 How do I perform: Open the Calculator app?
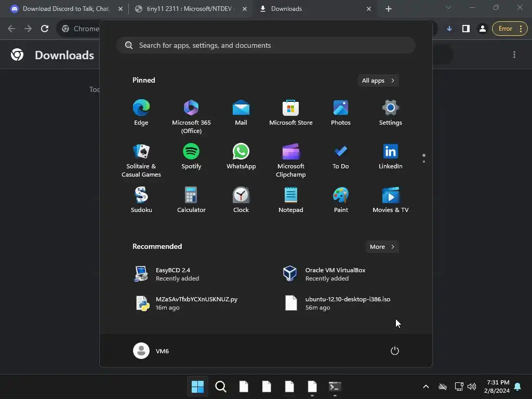coord(191,200)
